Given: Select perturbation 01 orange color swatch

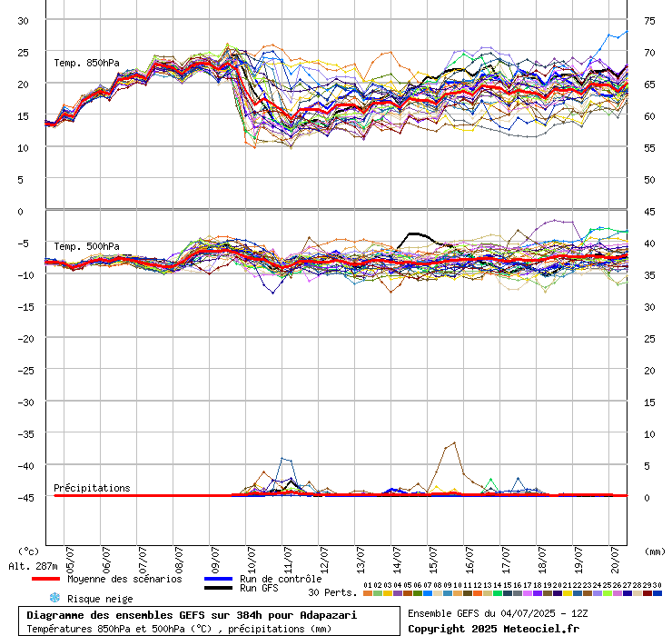Looking at the screenshot, I should coord(368,593).
